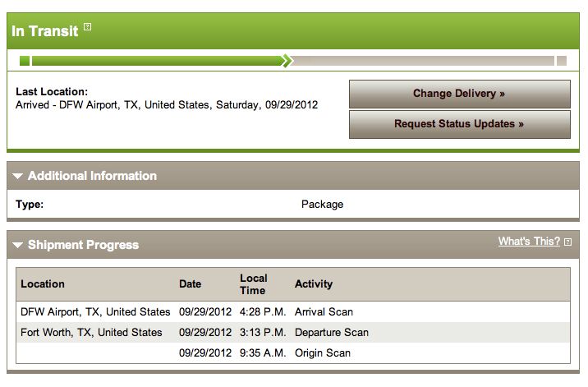Open the Change Delivery options

tap(460, 94)
